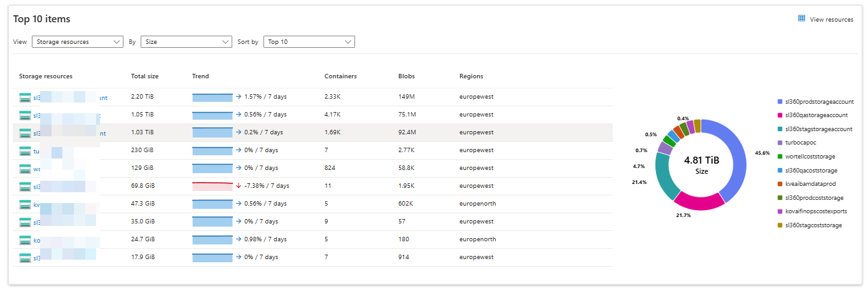Click storage icon in the 129 GiB row

point(25,169)
